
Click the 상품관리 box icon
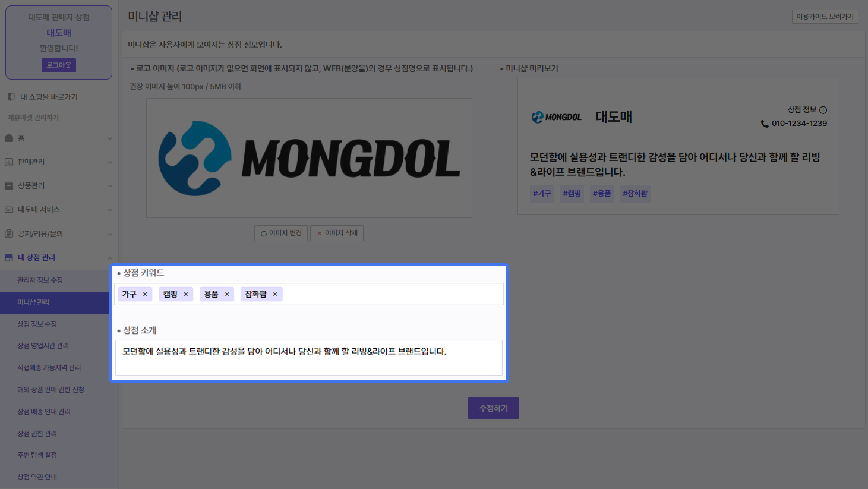(9, 185)
